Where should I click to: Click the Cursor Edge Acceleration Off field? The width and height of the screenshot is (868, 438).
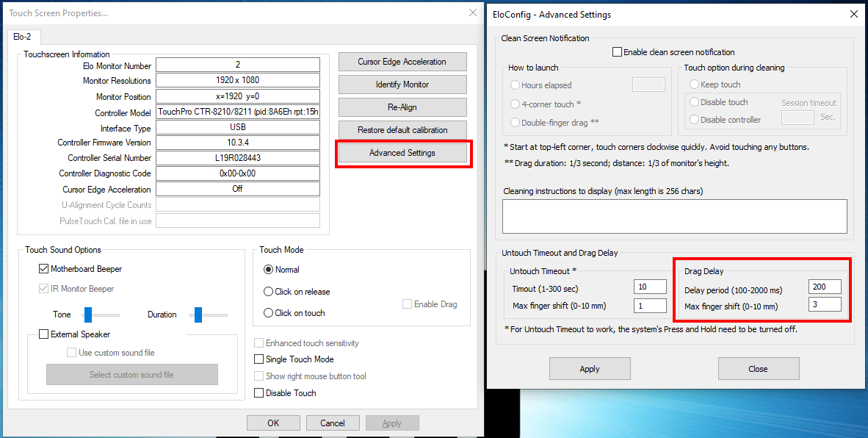[x=238, y=189]
